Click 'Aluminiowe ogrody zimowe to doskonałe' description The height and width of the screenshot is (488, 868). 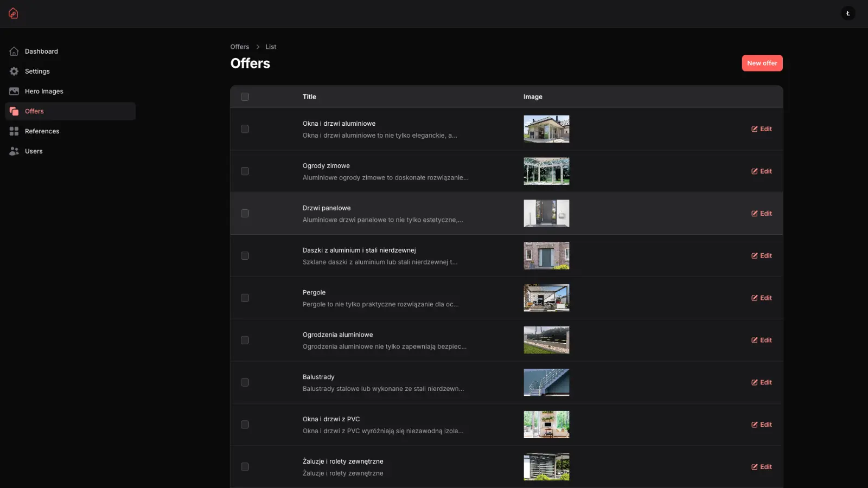click(x=386, y=178)
